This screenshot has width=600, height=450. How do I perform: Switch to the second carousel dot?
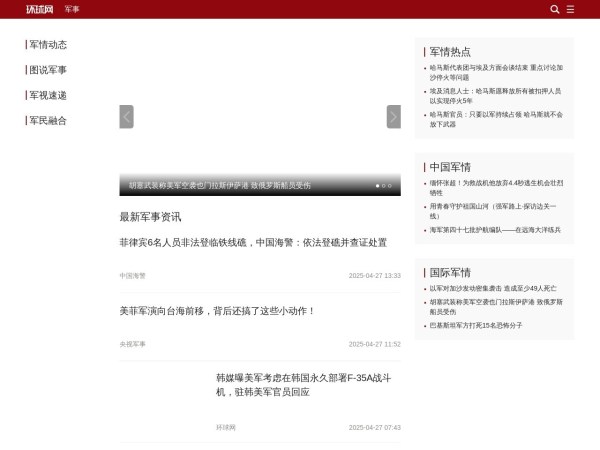click(x=384, y=185)
